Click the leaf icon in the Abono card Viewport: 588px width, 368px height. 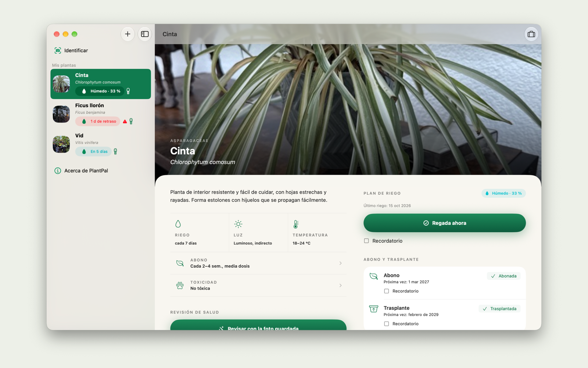(373, 276)
